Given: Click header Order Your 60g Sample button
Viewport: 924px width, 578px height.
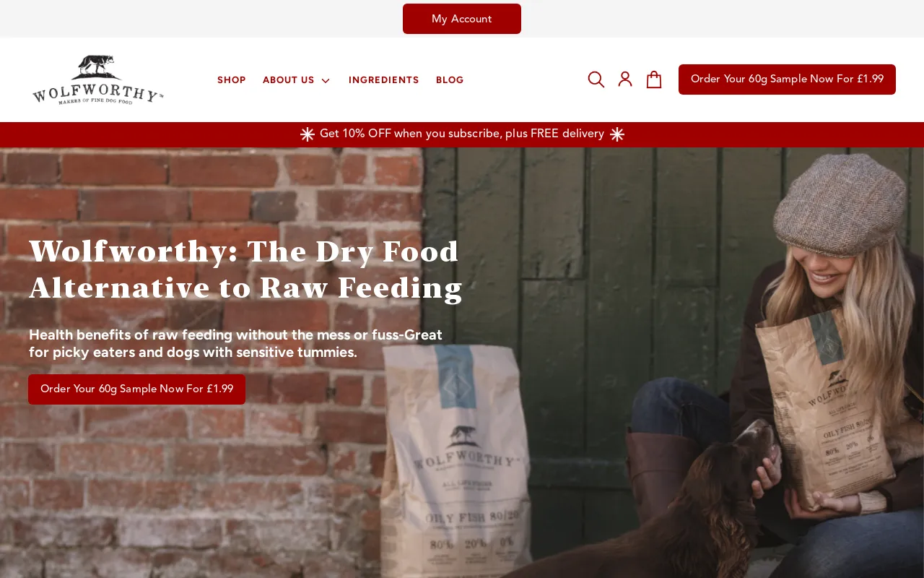Looking at the screenshot, I should pos(787,79).
